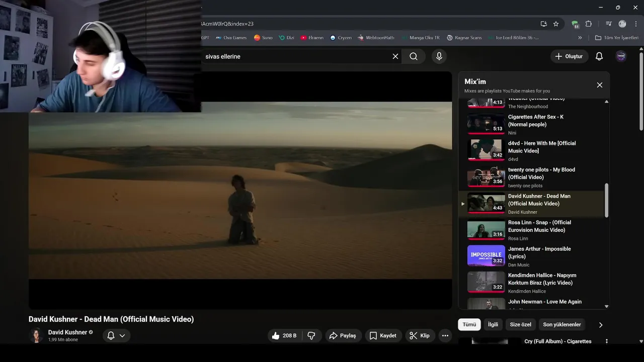
Task: Open options for Cry (Full Album) suggestion
Action: 606,341
